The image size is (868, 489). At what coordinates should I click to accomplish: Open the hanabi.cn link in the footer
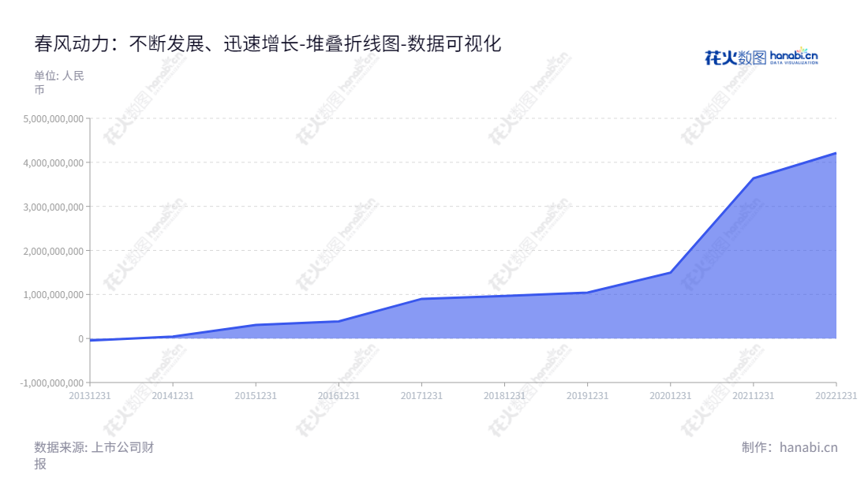[x=810, y=446]
